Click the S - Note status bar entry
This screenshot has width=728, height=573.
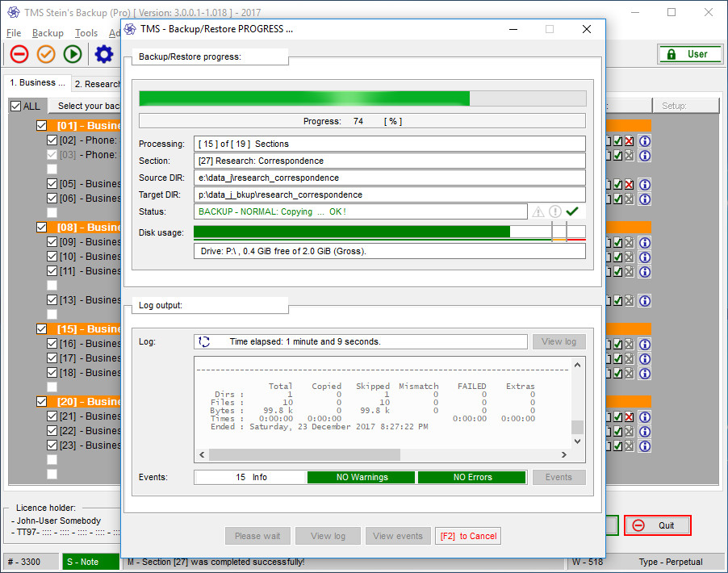coord(91,562)
